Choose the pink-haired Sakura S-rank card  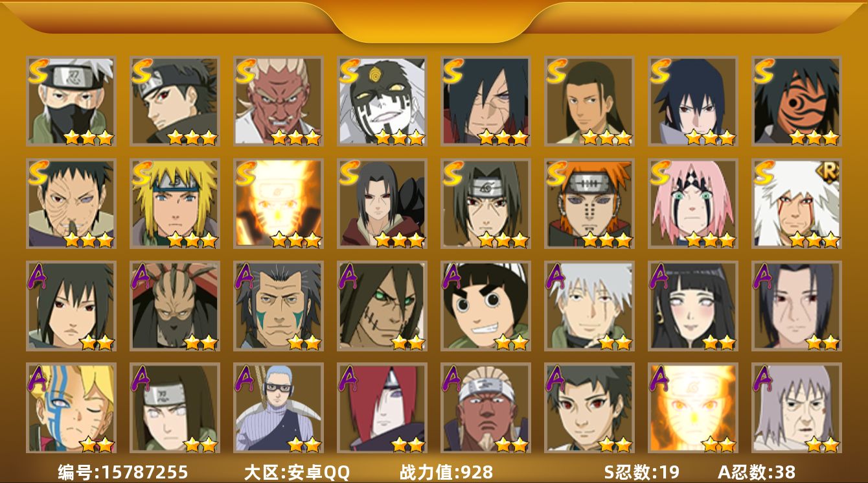click(x=692, y=204)
